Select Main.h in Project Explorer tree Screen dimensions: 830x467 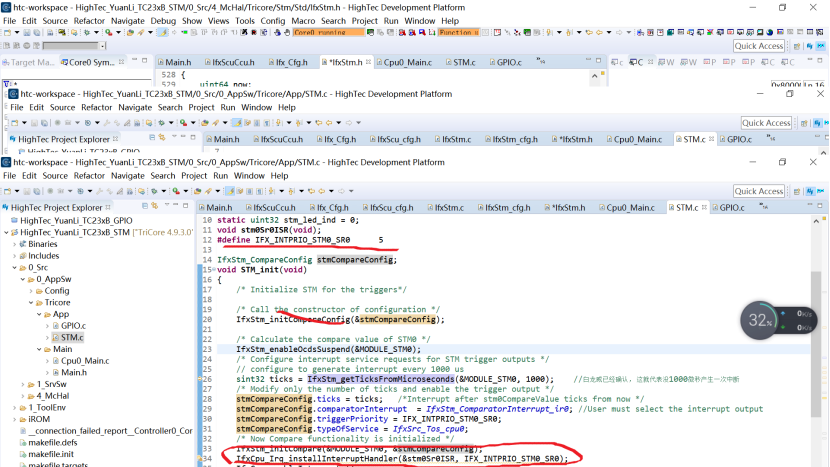pos(74,373)
